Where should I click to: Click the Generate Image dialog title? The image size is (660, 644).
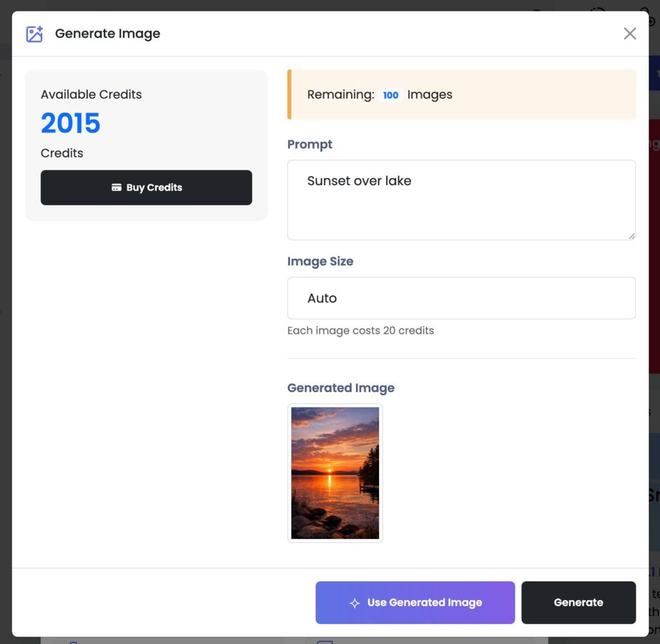click(108, 34)
